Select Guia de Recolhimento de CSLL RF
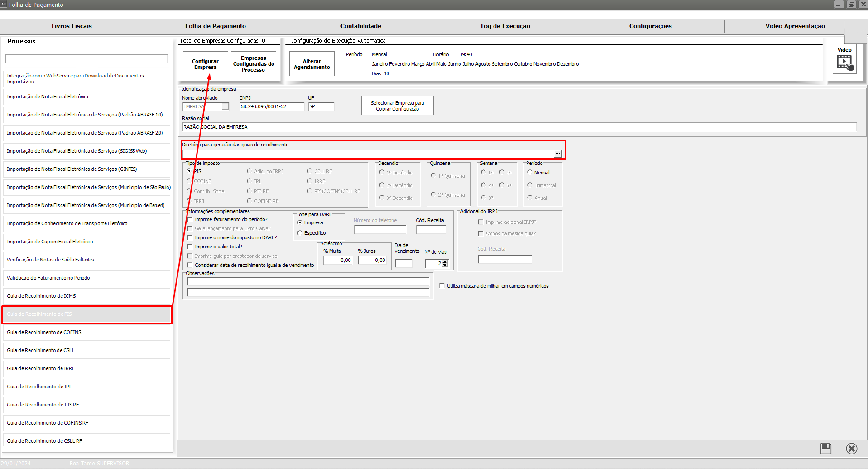The image size is (868, 469). pyautogui.click(x=86, y=441)
